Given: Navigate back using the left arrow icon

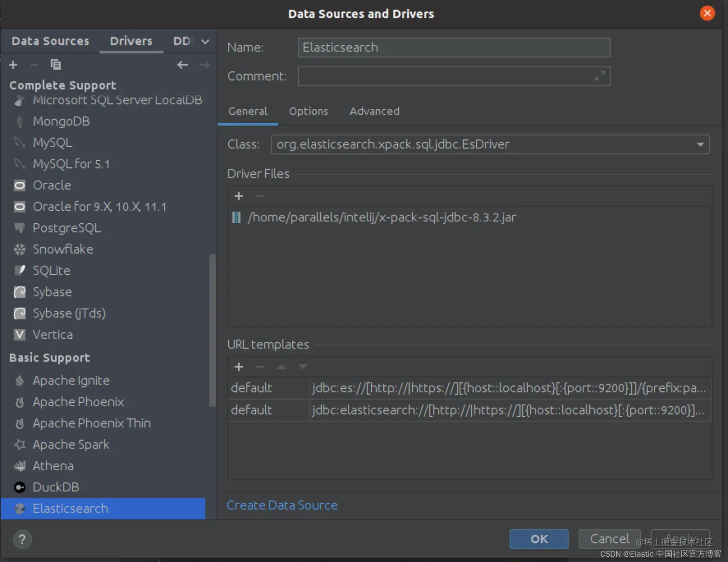Looking at the screenshot, I should coord(182,64).
